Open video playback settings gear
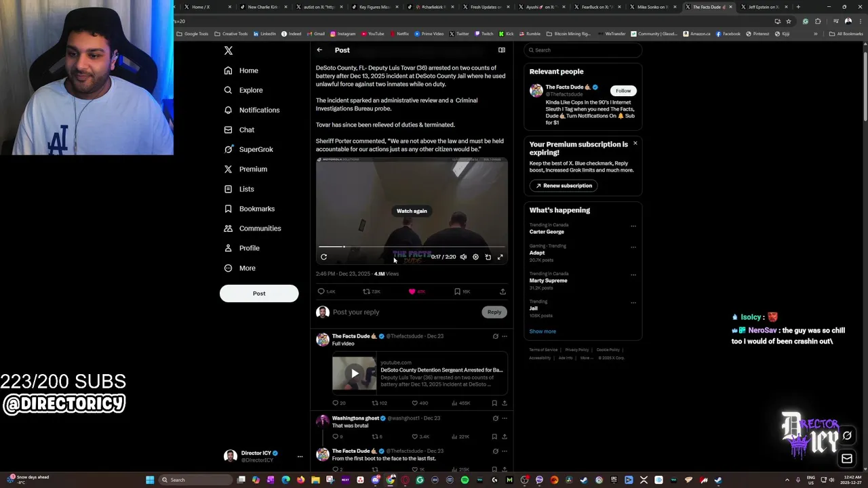The image size is (868, 488). pyautogui.click(x=475, y=257)
